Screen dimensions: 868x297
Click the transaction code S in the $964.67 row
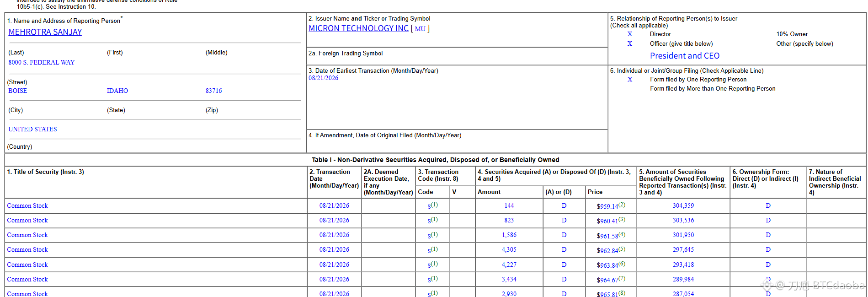[429, 281]
